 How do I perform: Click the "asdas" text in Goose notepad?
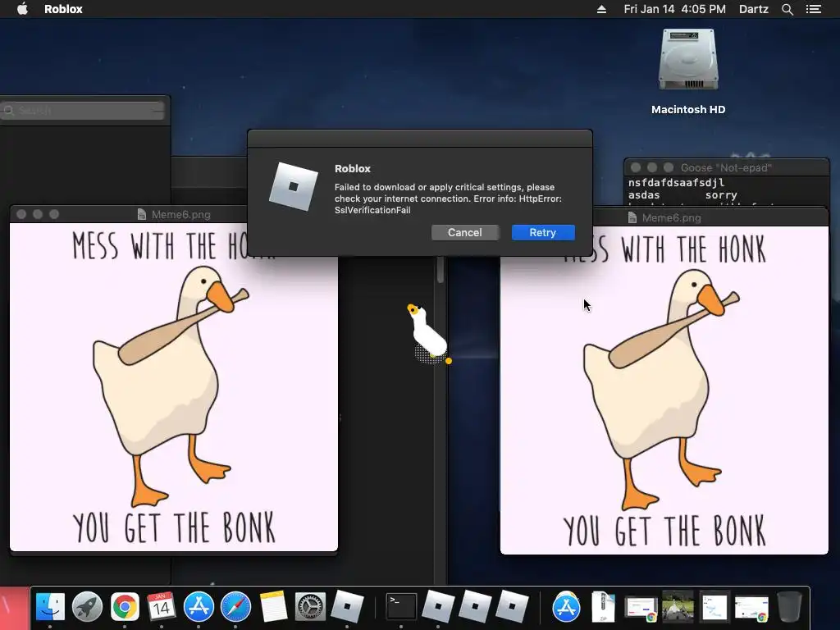pos(644,195)
